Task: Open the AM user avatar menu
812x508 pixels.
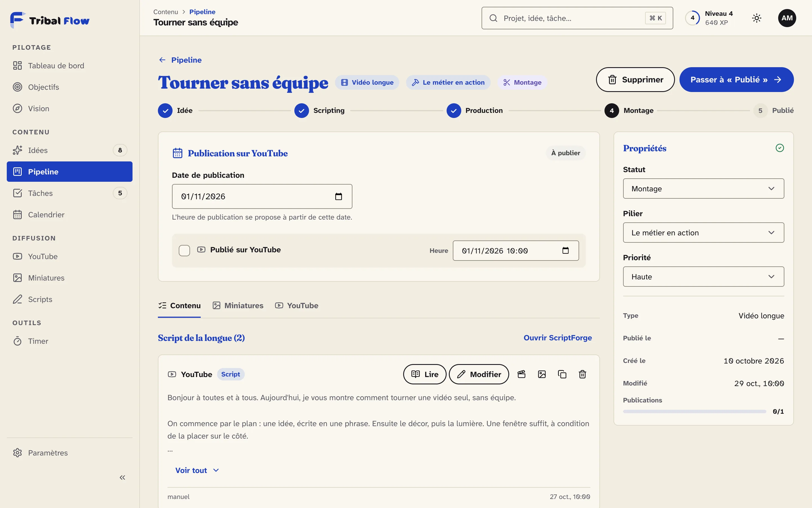Action: (x=787, y=18)
